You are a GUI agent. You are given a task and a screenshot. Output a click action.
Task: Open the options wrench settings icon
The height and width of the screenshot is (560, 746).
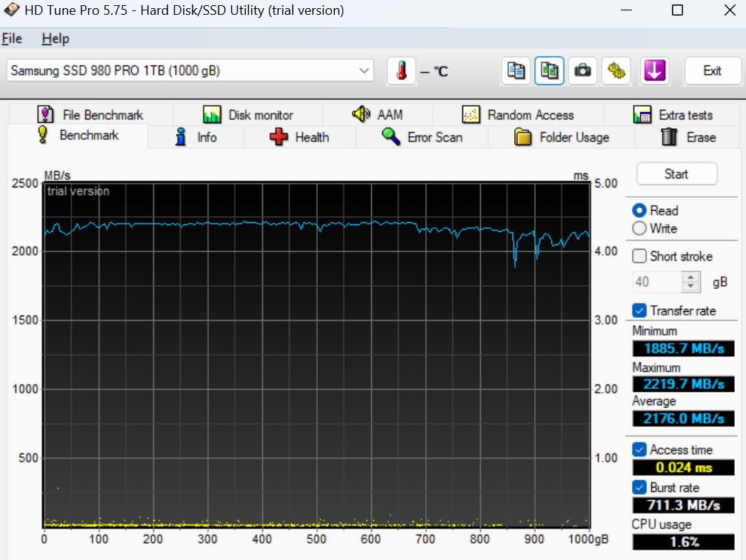[x=616, y=71]
